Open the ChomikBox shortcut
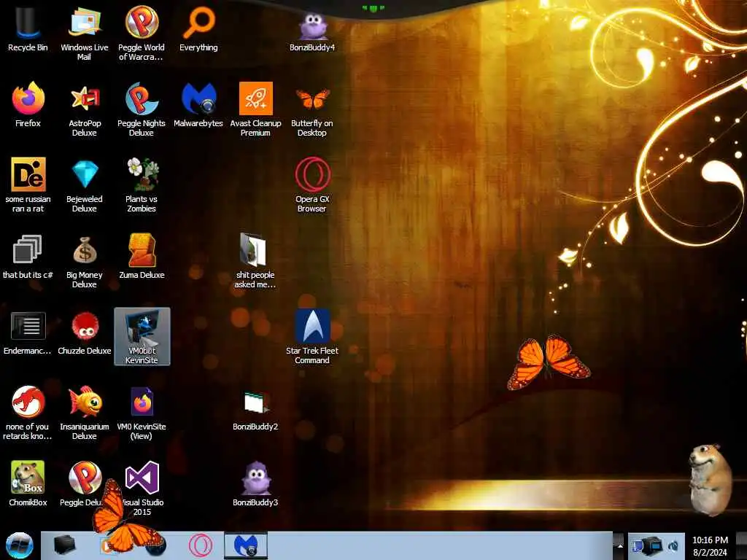The height and width of the screenshot is (560, 747). [x=28, y=483]
